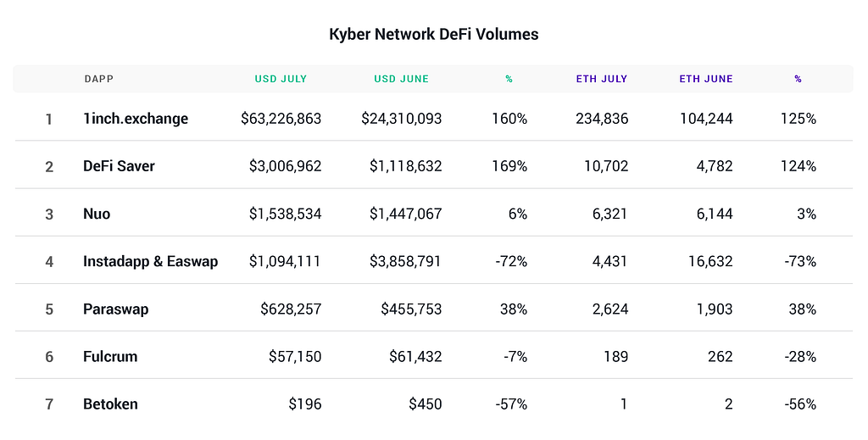Click the 169% change for DeFi Saver

click(509, 166)
